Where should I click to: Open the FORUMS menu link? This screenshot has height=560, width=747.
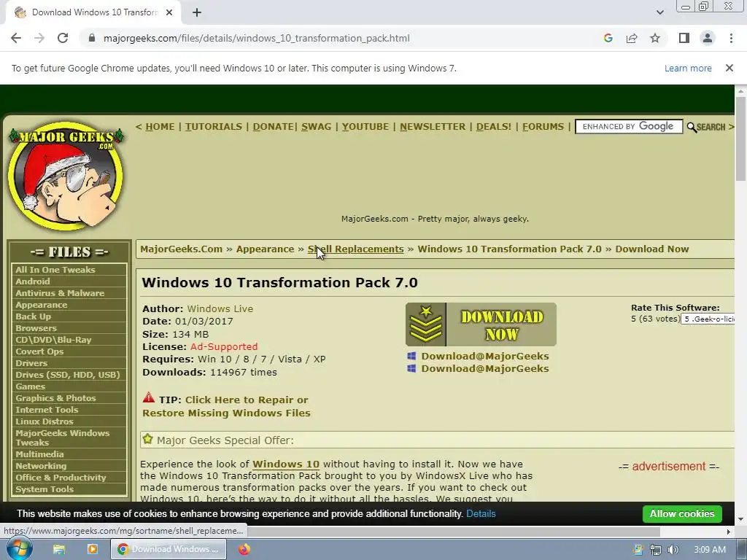(x=543, y=127)
